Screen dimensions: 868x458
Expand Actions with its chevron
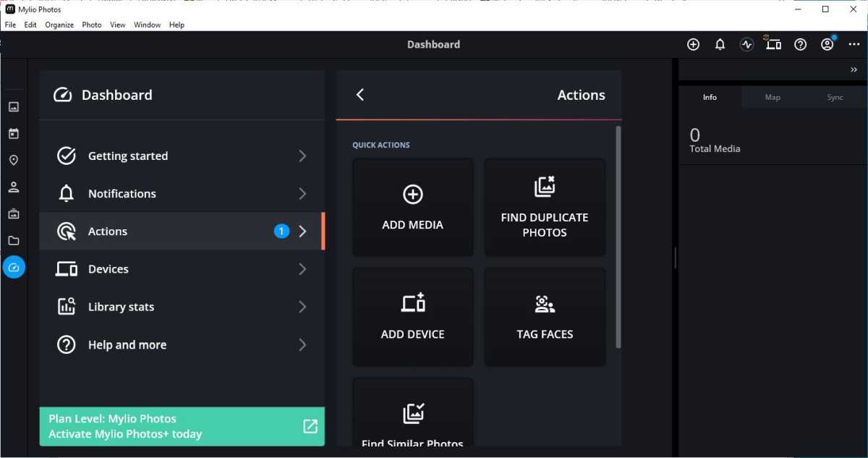(302, 232)
